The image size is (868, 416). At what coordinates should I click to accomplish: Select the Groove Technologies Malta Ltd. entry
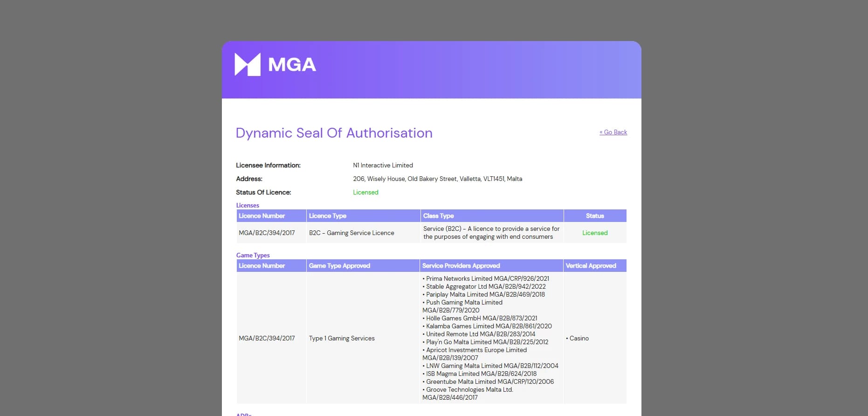(468, 393)
